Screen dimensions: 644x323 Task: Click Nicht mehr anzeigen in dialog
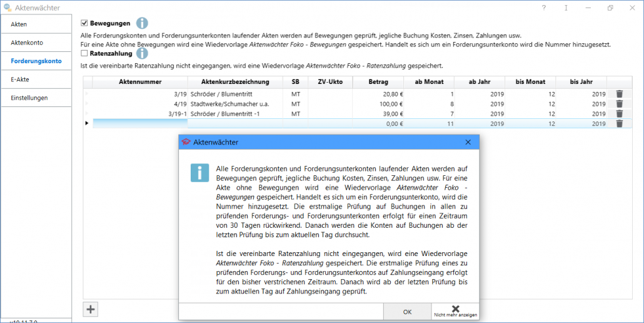click(455, 311)
